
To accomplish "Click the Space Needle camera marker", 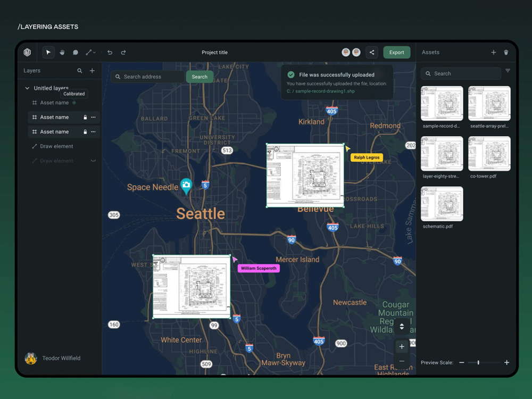I will pos(186,186).
